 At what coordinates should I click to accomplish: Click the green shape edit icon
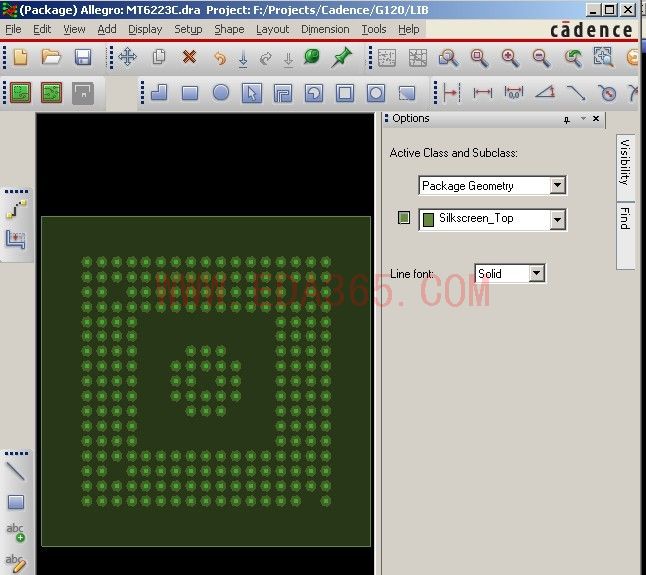[x=20, y=93]
